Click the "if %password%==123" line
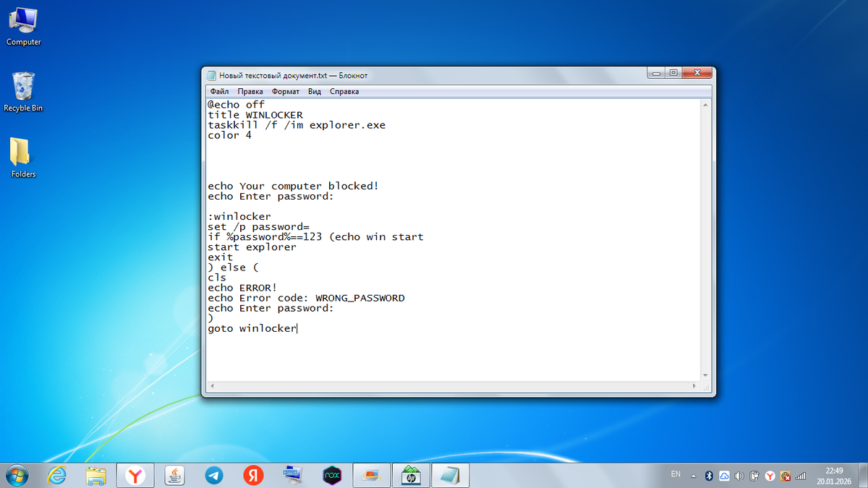Image resolution: width=868 pixels, height=488 pixels. (x=315, y=236)
